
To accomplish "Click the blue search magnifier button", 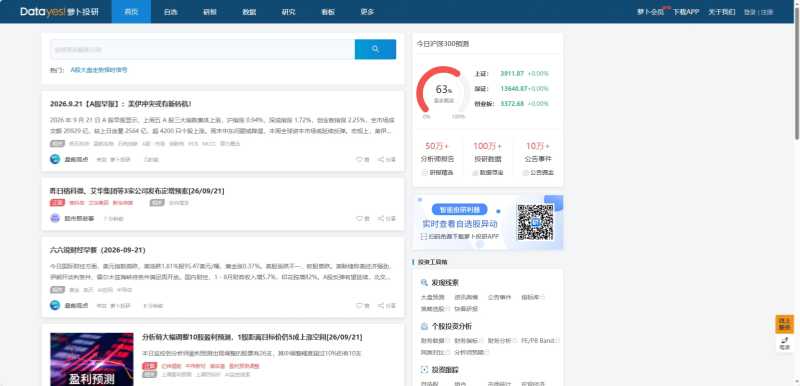I will coord(375,49).
